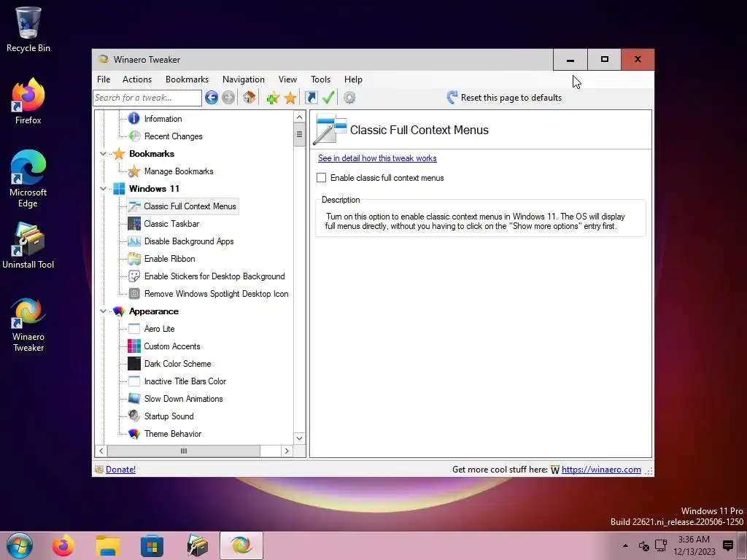The width and height of the screenshot is (747, 560).
Task: Click the muted volume tray icon
Action: pyautogui.click(x=643, y=545)
